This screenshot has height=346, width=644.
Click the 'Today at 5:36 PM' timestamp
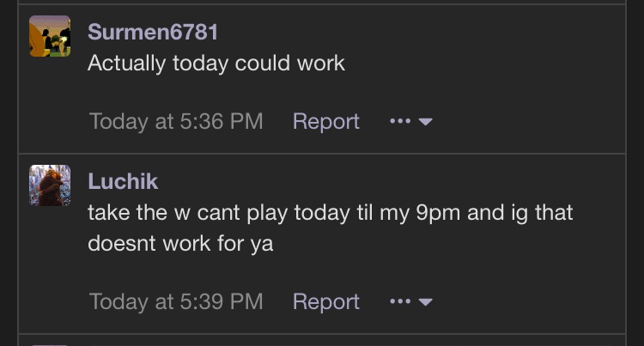click(x=176, y=122)
